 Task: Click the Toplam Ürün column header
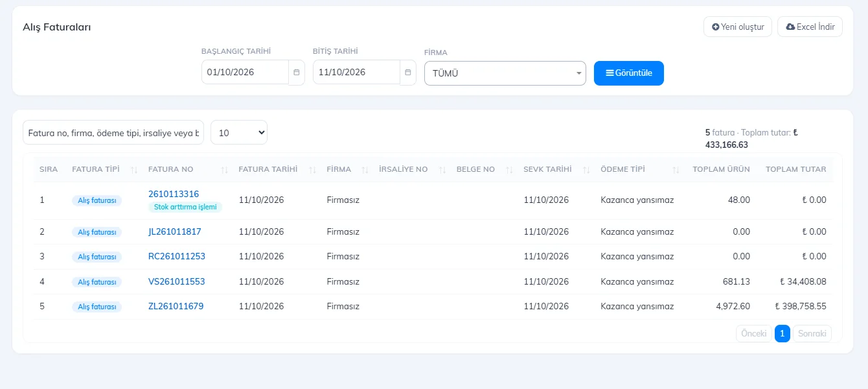(721, 169)
